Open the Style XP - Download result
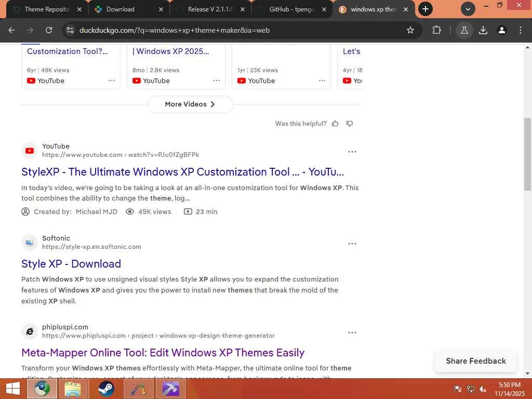The height and width of the screenshot is (399, 532). coord(71,264)
